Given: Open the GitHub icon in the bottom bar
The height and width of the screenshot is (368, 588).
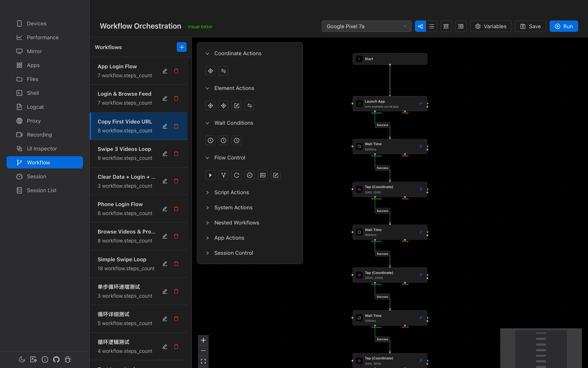Looking at the screenshot, I should pos(56,359).
